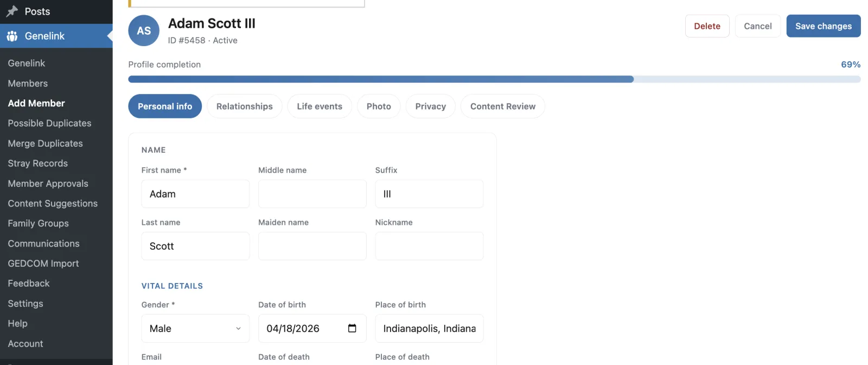Screen dimensions: 868x365
Task: Click the Last name field containing Scott
Action: (195, 246)
